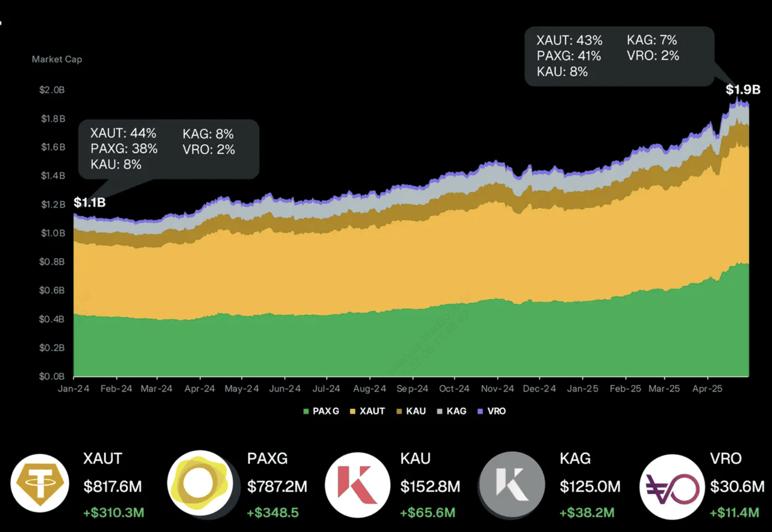772x532 pixels.
Task: Click the Jan-25 x-axis date label
Action: coord(583,389)
